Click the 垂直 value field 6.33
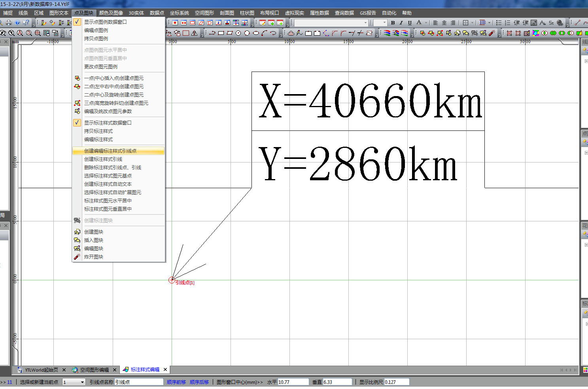This screenshot has width=588, height=389. pyautogui.click(x=337, y=382)
